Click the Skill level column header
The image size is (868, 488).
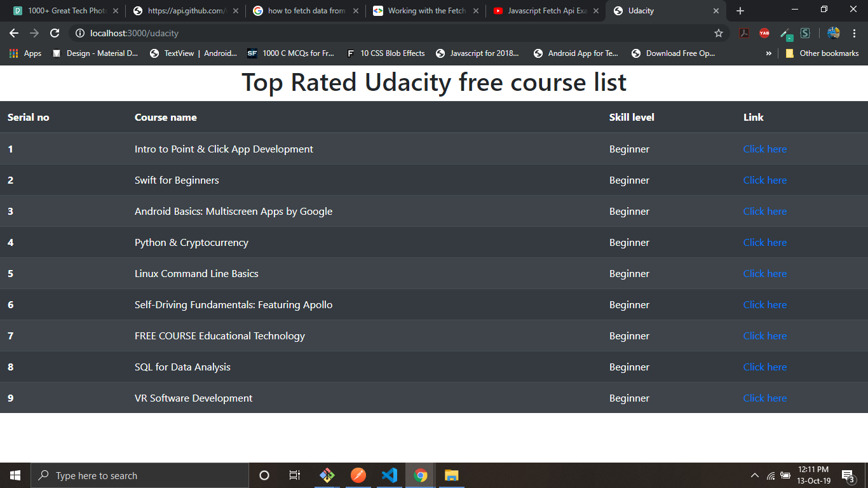[632, 118]
